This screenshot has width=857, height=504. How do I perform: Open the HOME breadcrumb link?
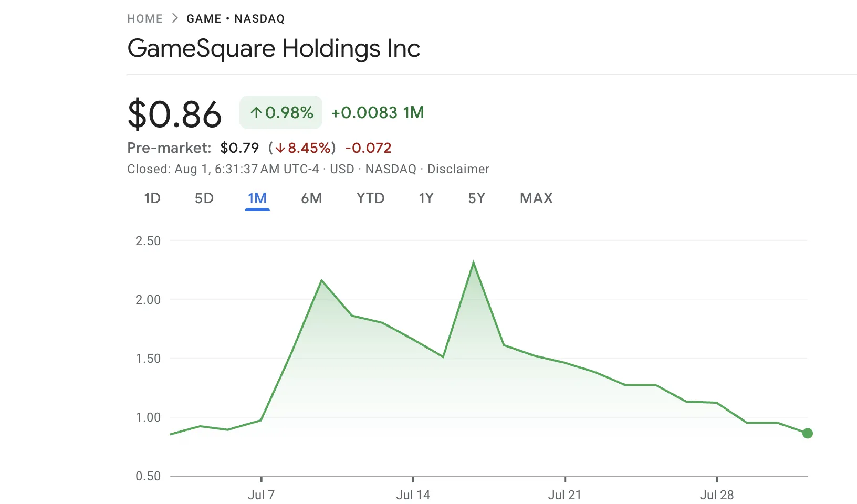pyautogui.click(x=144, y=18)
